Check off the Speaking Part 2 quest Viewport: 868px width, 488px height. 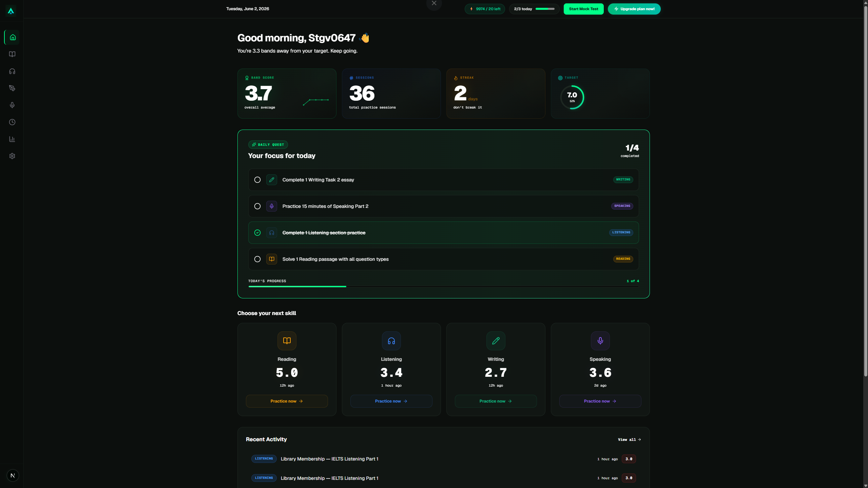click(257, 206)
